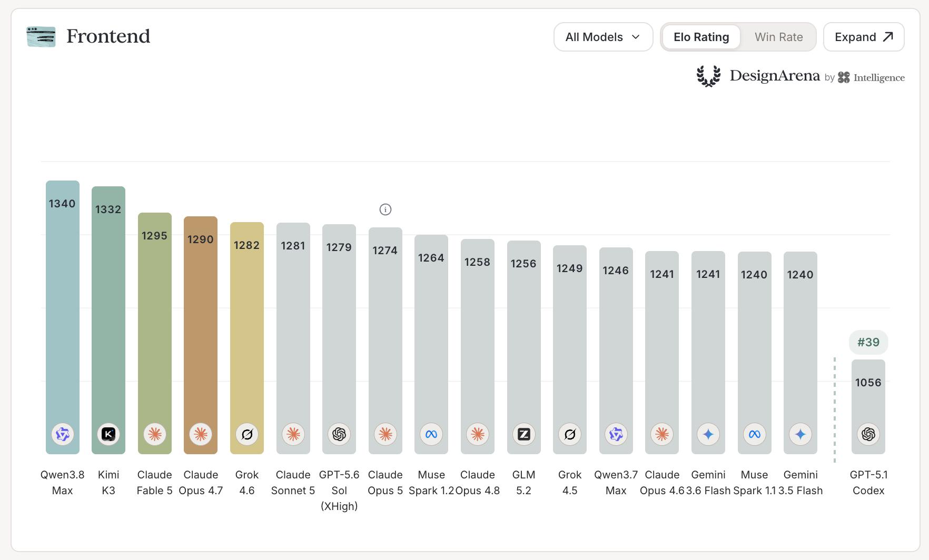The image size is (929, 560).
Task: Open the DesignArena link
Action: tap(775, 76)
